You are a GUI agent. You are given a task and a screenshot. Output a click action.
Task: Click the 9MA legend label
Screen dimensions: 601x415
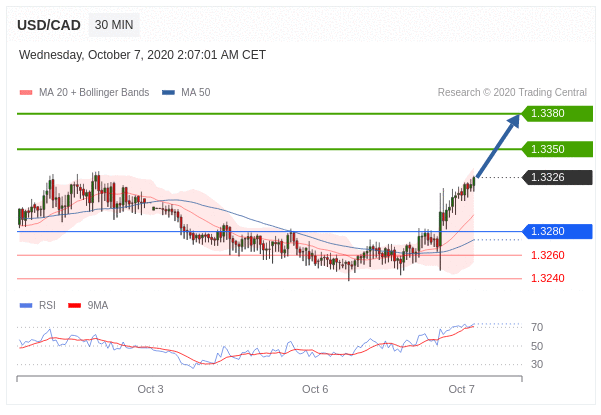(98, 305)
